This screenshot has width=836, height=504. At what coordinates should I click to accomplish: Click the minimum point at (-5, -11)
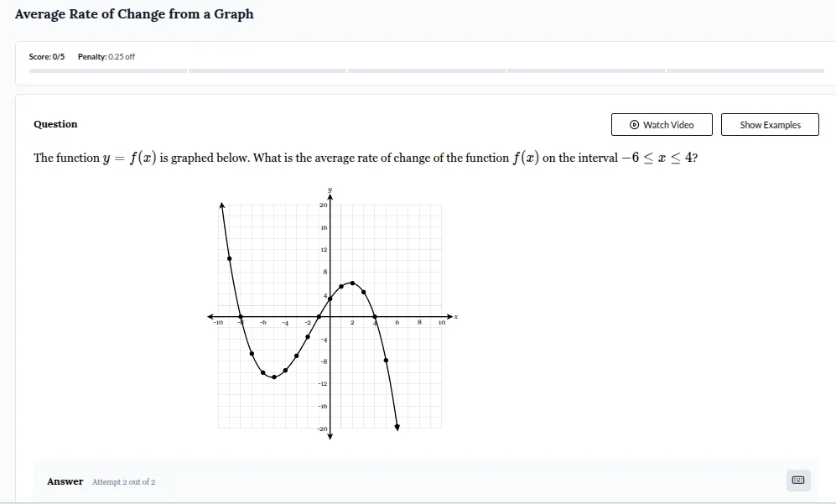pos(275,378)
